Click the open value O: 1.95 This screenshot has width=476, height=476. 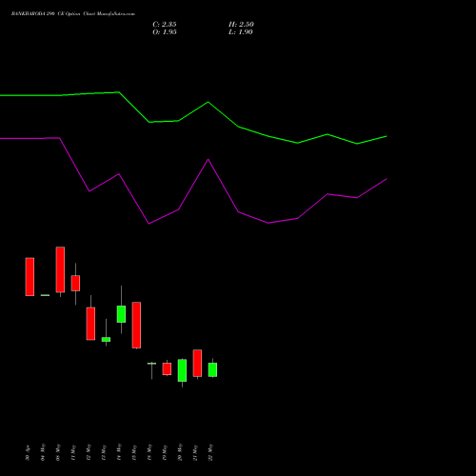(165, 32)
